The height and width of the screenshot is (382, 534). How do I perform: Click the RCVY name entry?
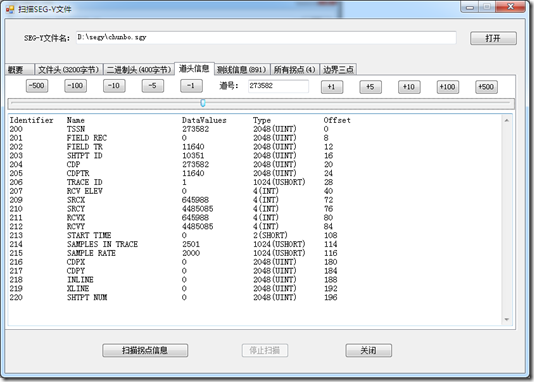point(76,226)
